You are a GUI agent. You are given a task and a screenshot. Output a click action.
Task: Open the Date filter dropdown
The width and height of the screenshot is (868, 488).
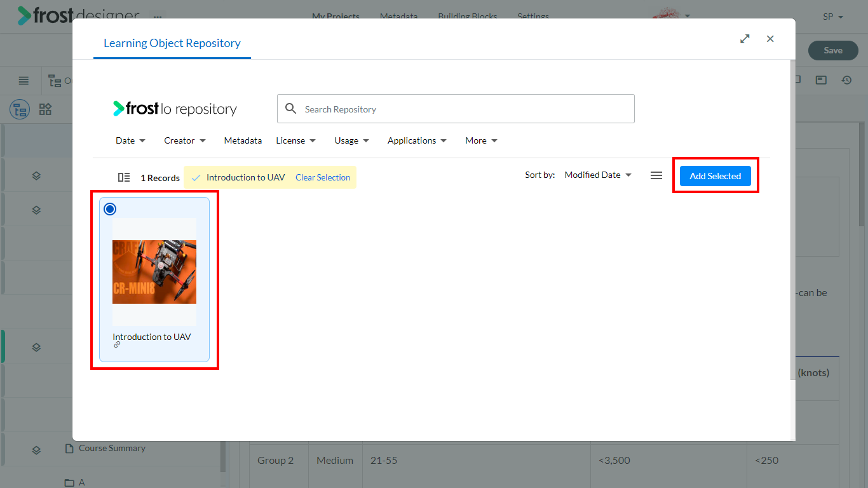pyautogui.click(x=130, y=140)
